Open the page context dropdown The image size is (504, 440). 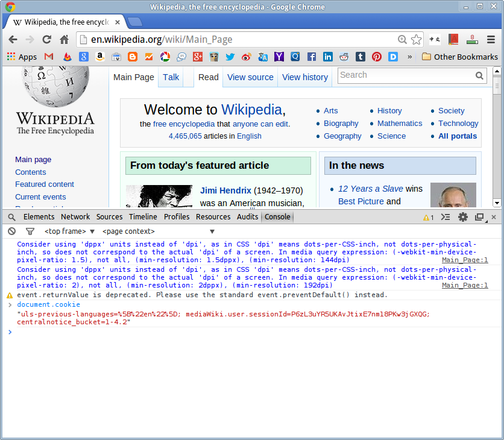[x=158, y=231]
